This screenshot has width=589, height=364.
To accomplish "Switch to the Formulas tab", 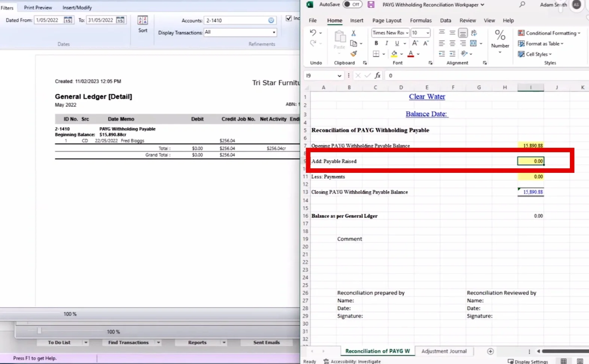I will (x=421, y=21).
